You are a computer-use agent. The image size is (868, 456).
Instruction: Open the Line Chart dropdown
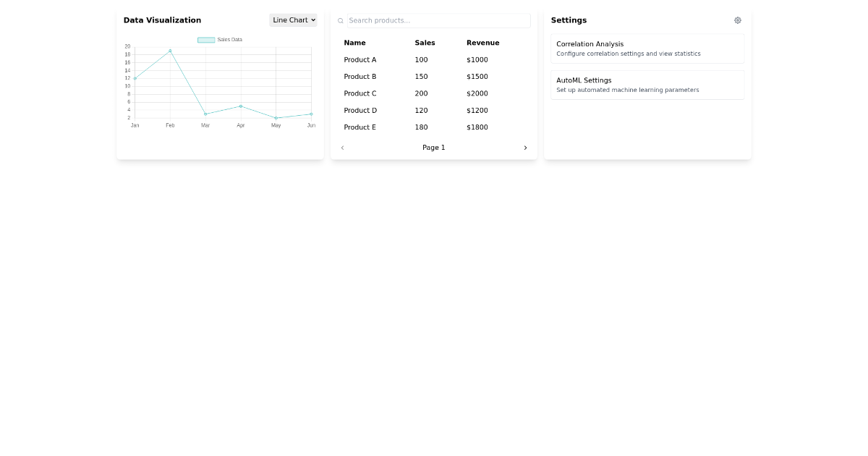(292, 20)
